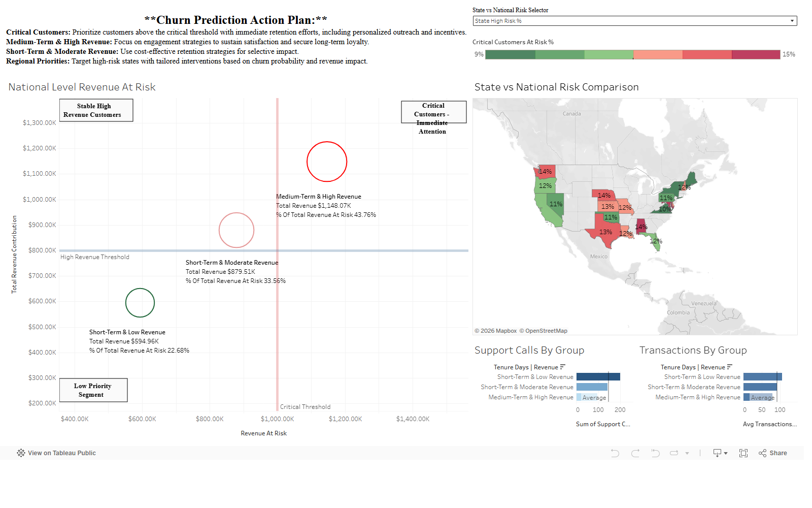
Task: Select Oregon labeled 12% on the map
Action: coord(546,185)
